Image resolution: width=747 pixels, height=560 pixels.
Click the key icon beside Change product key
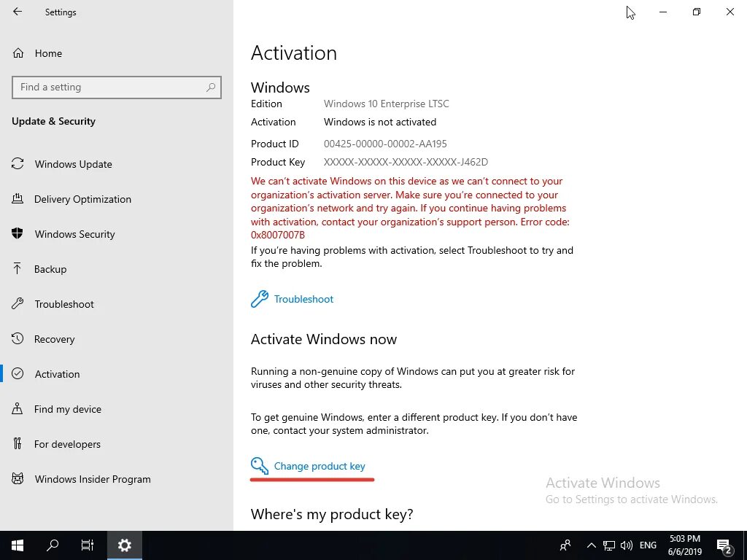click(260, 466)
